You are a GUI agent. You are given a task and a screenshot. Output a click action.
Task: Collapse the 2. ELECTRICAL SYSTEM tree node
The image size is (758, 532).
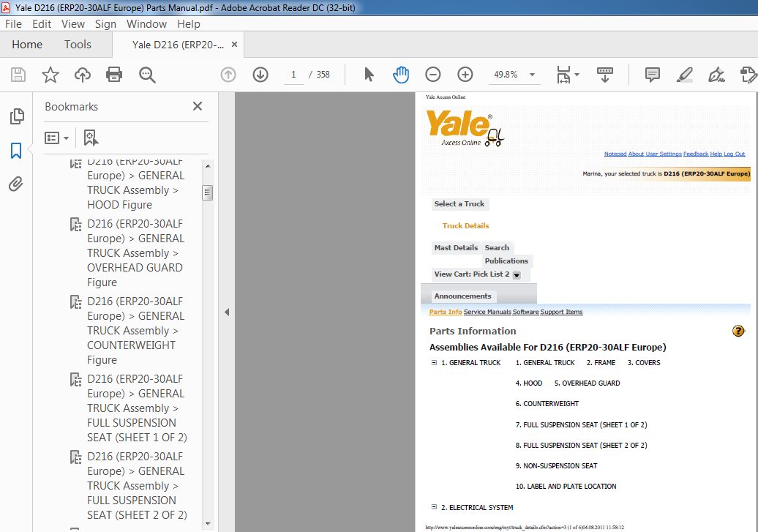434,507
